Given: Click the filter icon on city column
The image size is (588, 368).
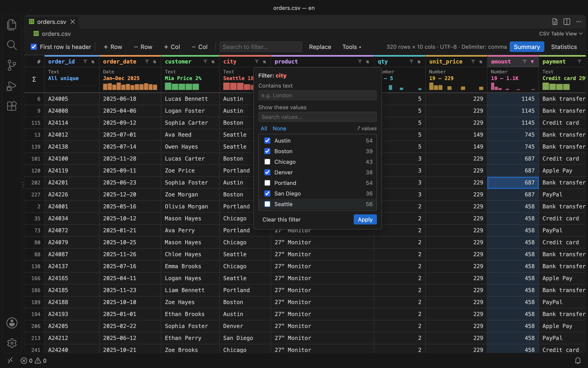Looking at the screenshot, I should tap(257, 62).
